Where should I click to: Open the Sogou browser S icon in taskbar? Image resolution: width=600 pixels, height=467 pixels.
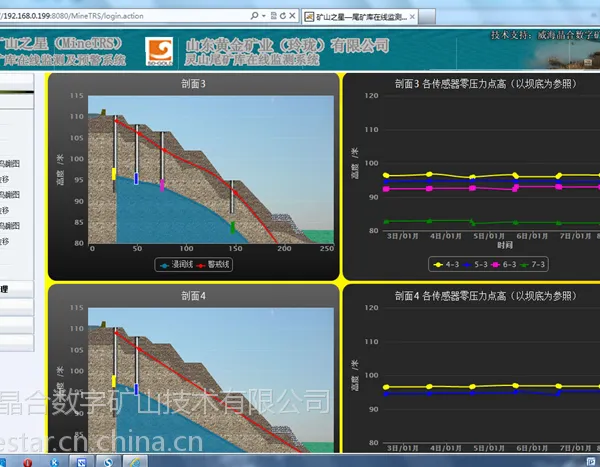pyautogui.click(x=108, y=462)
